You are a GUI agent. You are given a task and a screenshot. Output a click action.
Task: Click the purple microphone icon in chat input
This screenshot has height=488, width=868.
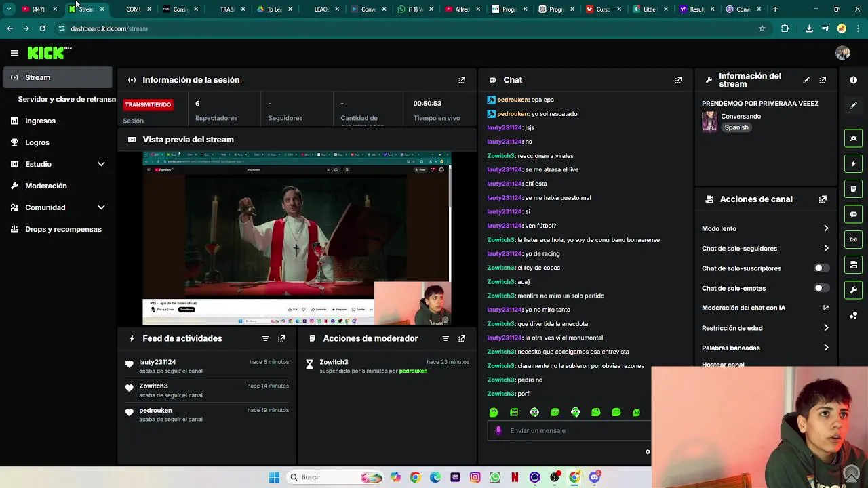498,430
